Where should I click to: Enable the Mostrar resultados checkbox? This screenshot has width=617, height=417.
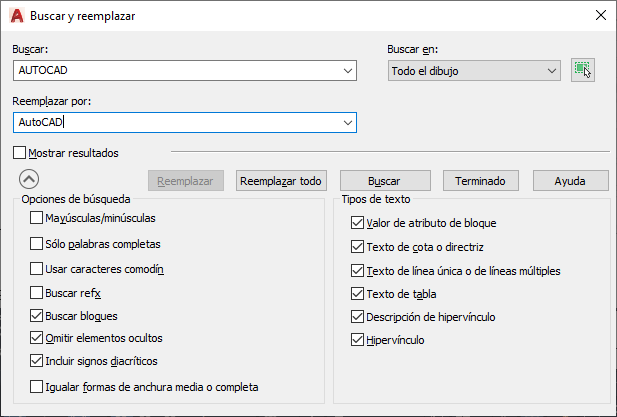click(x=20, y=154)
